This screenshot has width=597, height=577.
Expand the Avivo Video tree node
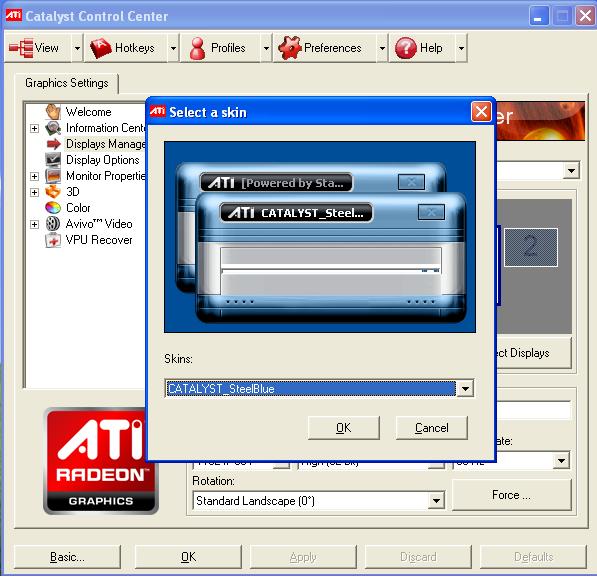(34, 224)
